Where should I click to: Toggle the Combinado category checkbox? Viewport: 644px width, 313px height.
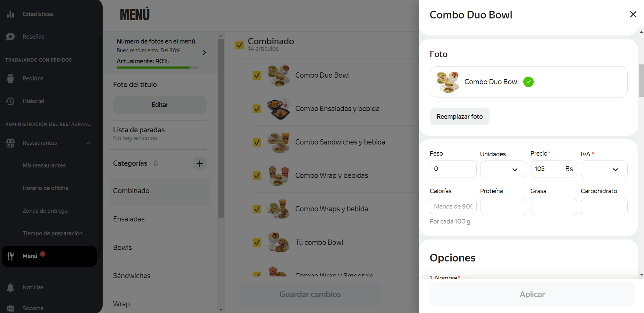pos(239,45)
